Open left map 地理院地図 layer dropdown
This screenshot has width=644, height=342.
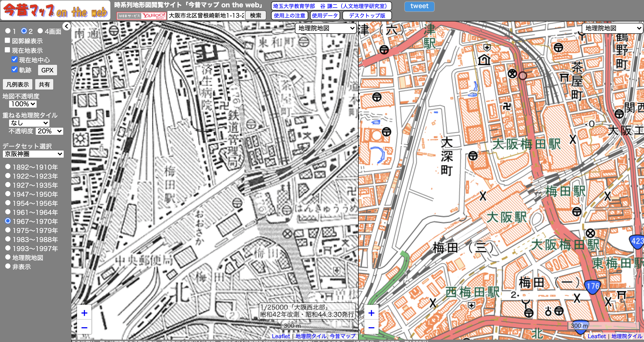coord(326,28)
